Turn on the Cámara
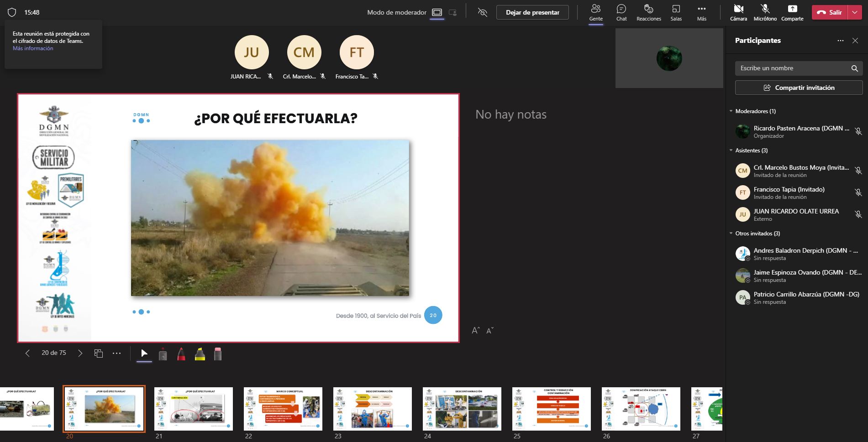This screenshot has width=868, height=442. 738,12
